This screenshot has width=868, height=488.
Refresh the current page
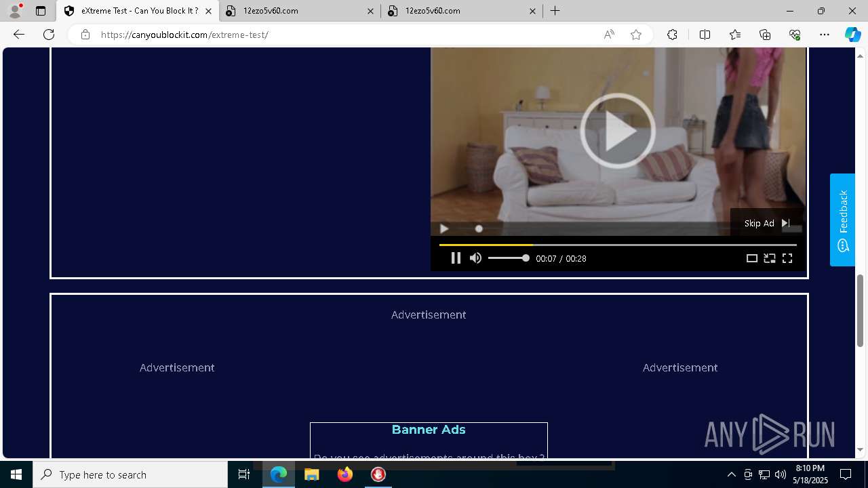tap(49, 35)
